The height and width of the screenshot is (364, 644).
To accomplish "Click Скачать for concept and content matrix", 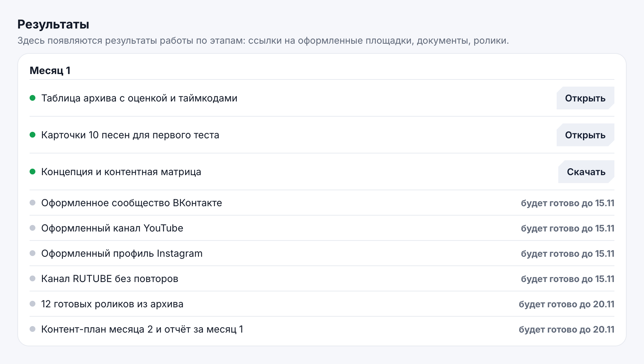I will point(586,172).
